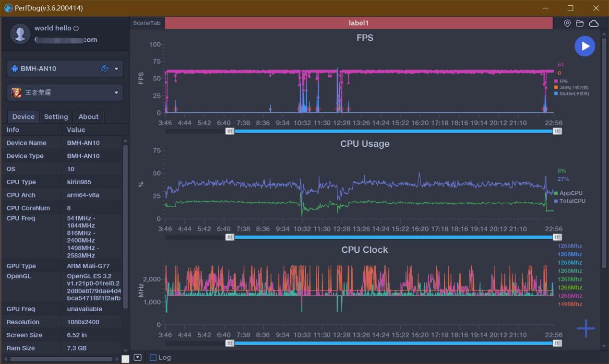This screenshot has height=364, width=609.
Task: Click the user avatar icon
Action: pos(20,34)
